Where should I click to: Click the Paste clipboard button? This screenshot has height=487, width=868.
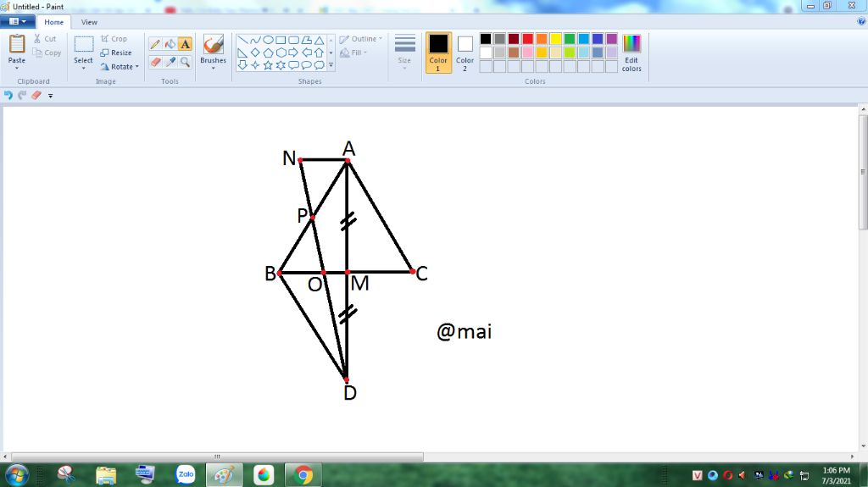click(17, 49)
